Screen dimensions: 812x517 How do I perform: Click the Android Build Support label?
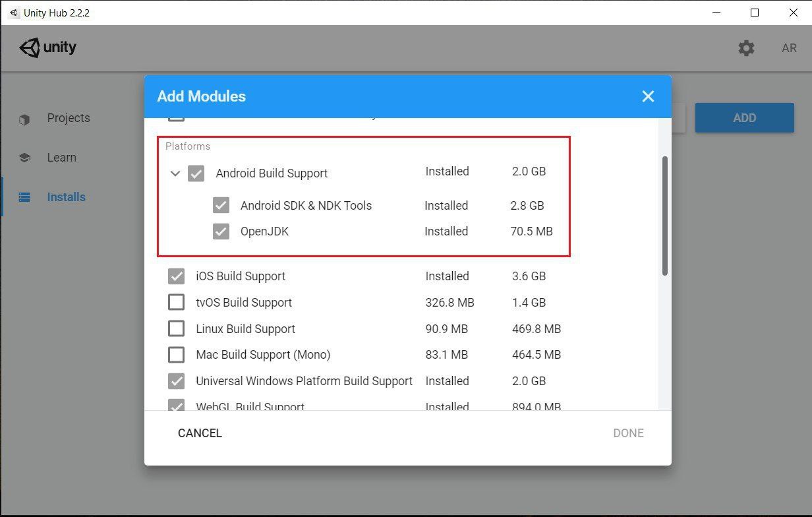tap(272, 173)
